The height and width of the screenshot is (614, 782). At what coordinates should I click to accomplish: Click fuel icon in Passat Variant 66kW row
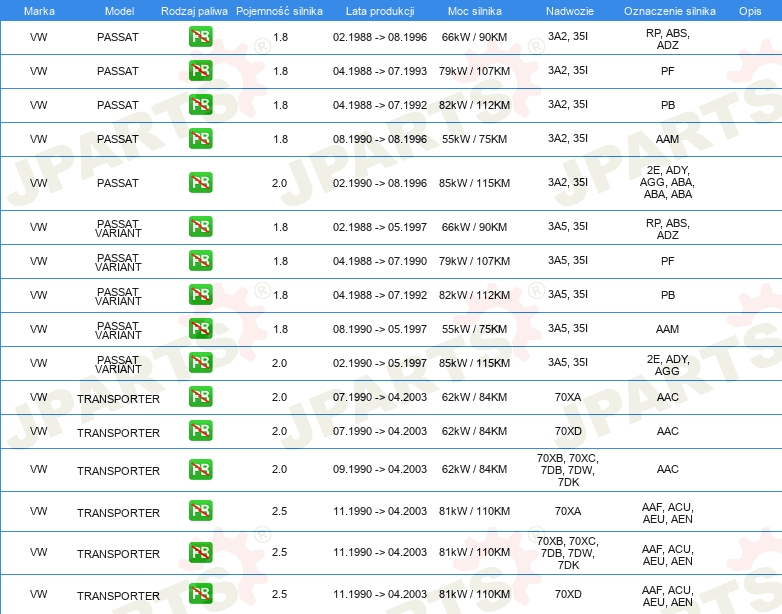pyautogui.click(x=200, y=226)
